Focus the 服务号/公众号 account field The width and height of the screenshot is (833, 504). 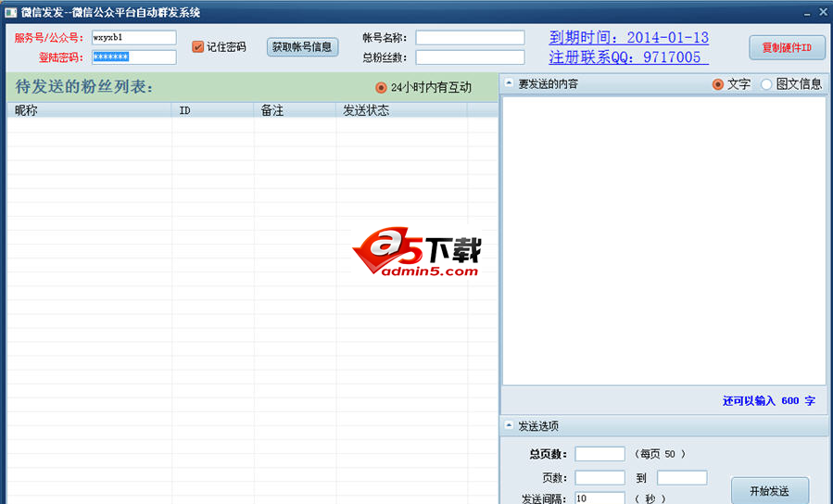coord(133,38)
